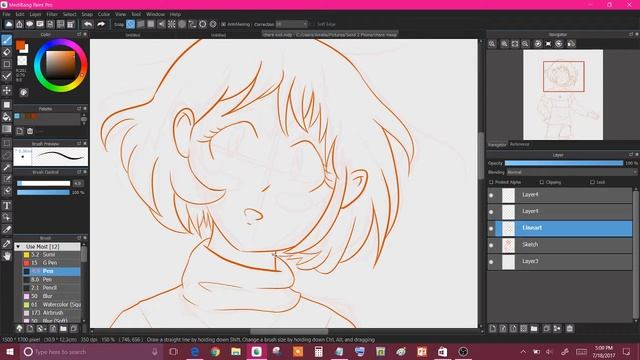Image resolution: width=640 pixels, height=360 pixels.
Task: Open Chrome from the taskbar
Action: point(216,351)
